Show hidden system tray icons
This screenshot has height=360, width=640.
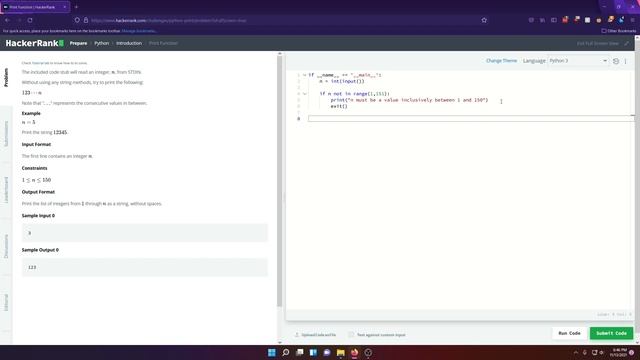click(x=576, y=352)
